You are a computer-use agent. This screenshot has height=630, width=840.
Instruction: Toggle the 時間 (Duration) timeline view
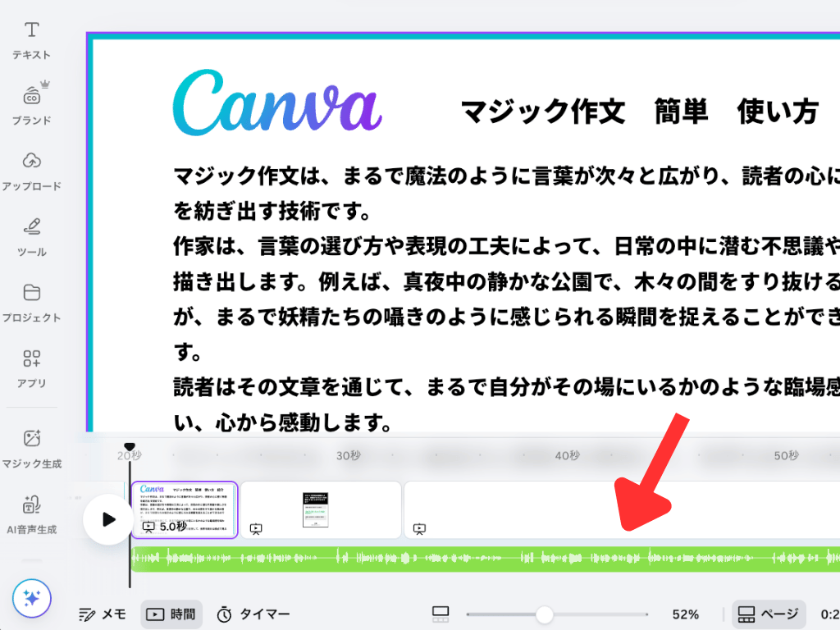171,614
